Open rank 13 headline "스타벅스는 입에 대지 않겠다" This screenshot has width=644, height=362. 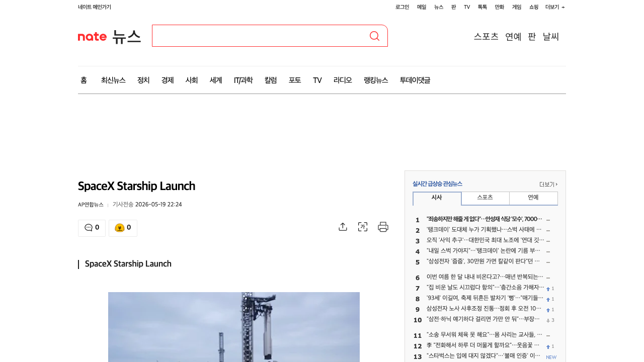click(484, 356)
